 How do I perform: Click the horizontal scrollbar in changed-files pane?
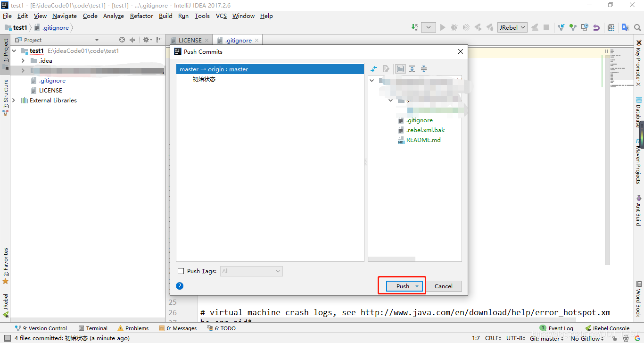point(391,259)
